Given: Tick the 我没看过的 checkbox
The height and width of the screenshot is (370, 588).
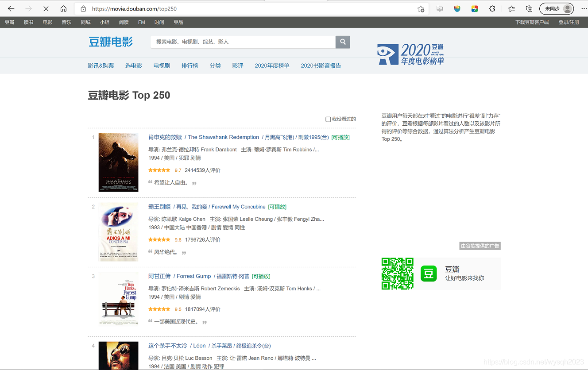Looking at the screenshot, I should [328, 119].
